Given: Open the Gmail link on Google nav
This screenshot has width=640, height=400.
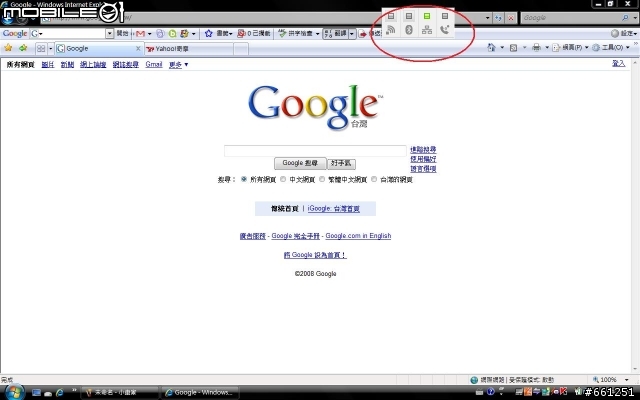Looking at the screenshot, I should [154, 64].
